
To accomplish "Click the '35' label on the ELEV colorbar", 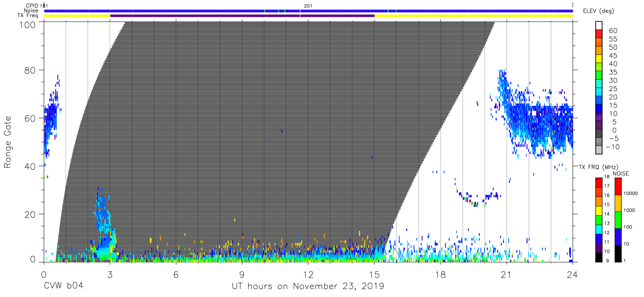I will pos(614,72).
